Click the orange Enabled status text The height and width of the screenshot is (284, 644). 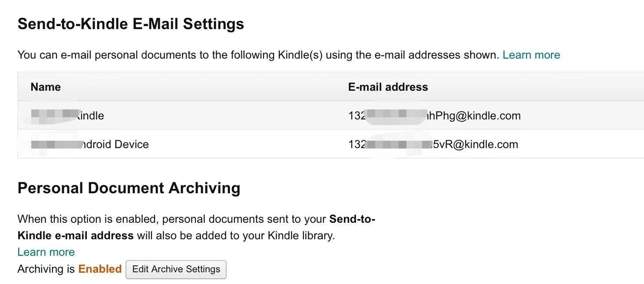[100, 269]
